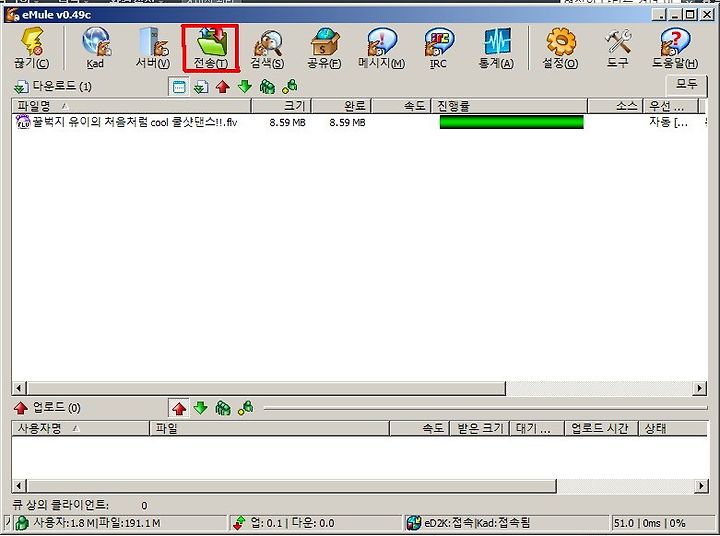
Task: Minimize the eMule v0.49c window
Action: tap(675, 15)
